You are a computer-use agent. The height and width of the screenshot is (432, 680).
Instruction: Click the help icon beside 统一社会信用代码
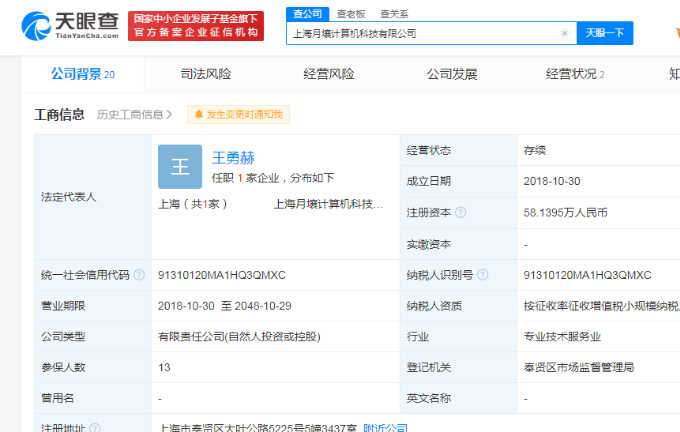(139, 275)
